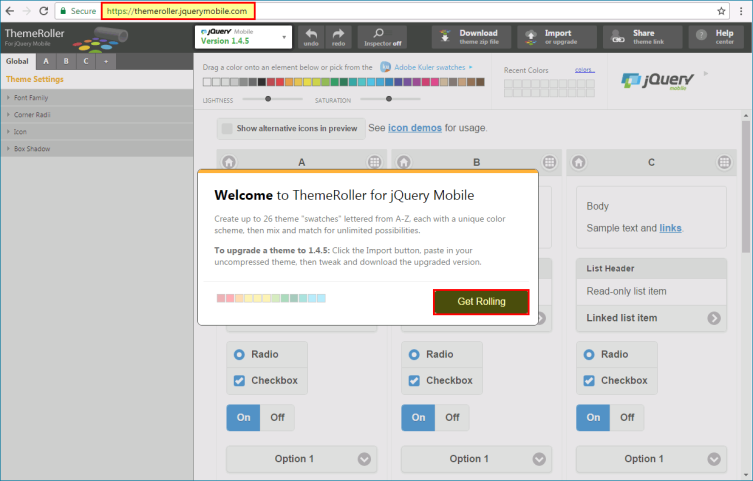Image resolution: width=753 pixels, height=481 pixels.
Task: Click the home icon in swatch A header
Action: click(229, 162)
